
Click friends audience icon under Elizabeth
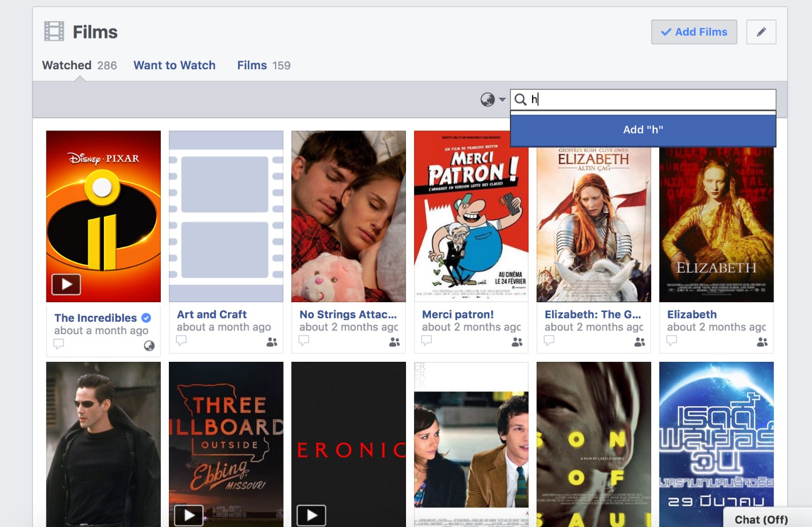tap(762, 342)
